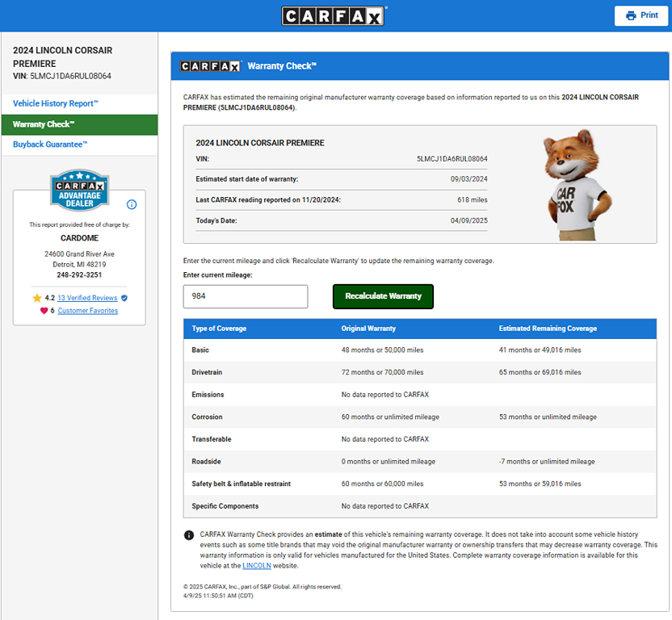Image resolution: width=672 pixels, height=620 pixels.
Task: Click the CARFAX Advantage Dealer badge
Action: (x=79, y=191)
